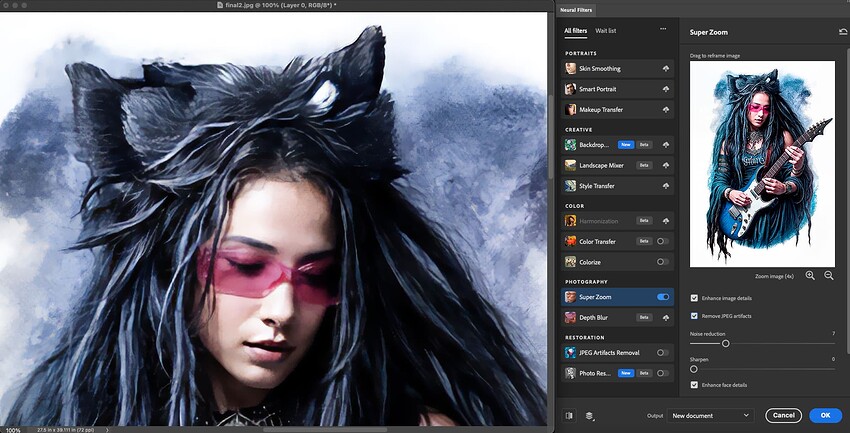Click the 27.5 in x 39.111 in document size readout

pos(65,430)
